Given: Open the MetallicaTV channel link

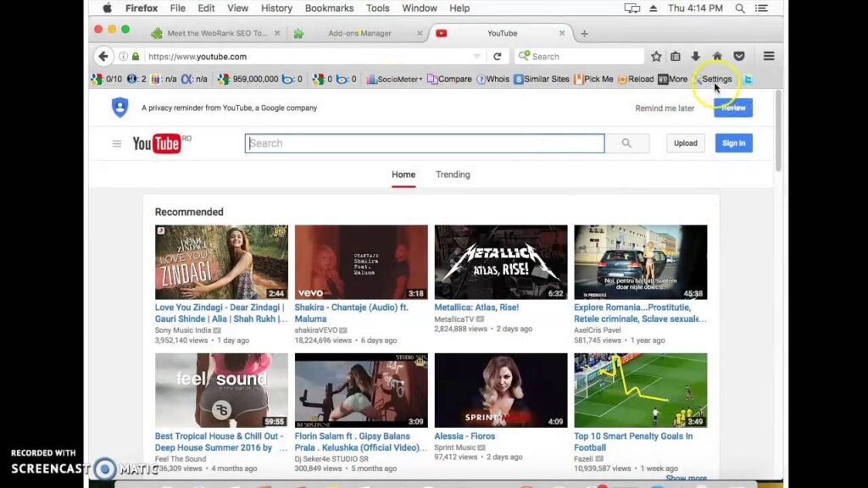Looking at the screenshot, I should click(x=454, y=319).
